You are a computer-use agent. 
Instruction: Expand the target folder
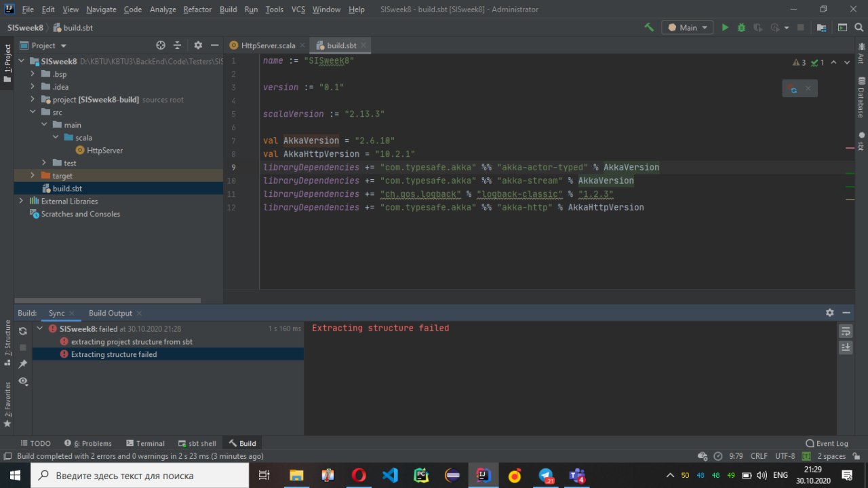[x=33, y=176]
